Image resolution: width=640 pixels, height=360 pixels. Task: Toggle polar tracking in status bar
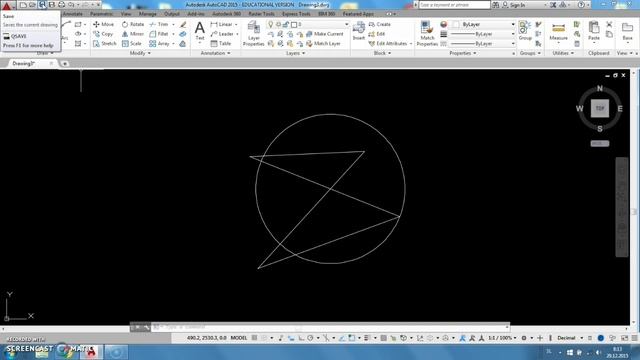click(310, 338)
